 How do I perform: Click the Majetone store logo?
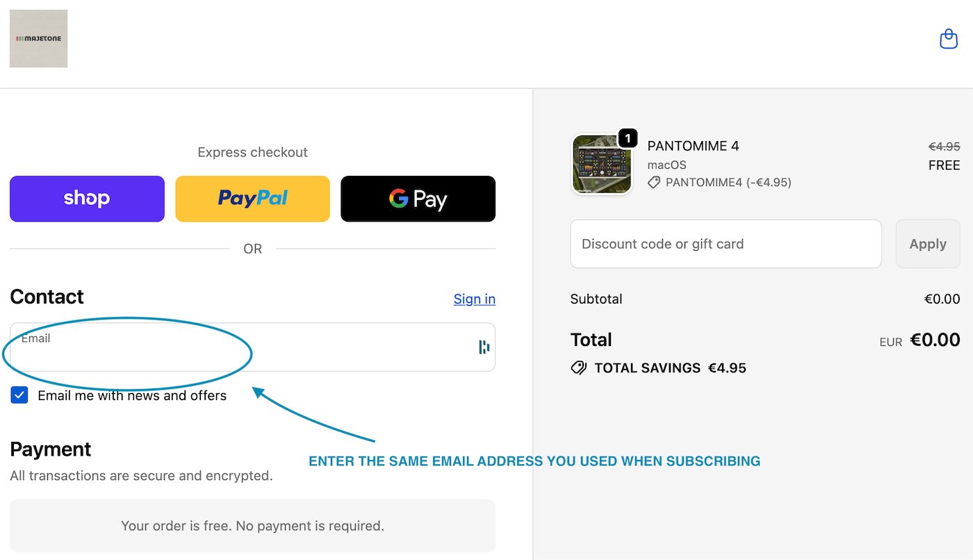[38, 38]
